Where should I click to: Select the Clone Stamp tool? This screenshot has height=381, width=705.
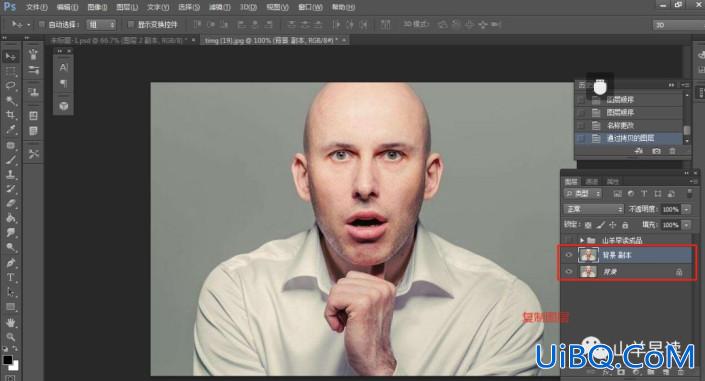point(10,175)
